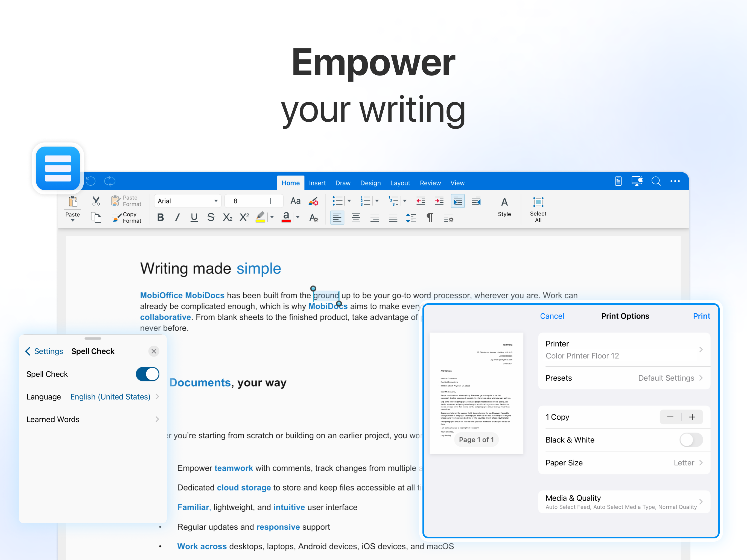The width and height of the screenshot is (747, 560).
Task: Align text right
Action: pos(374,218)
